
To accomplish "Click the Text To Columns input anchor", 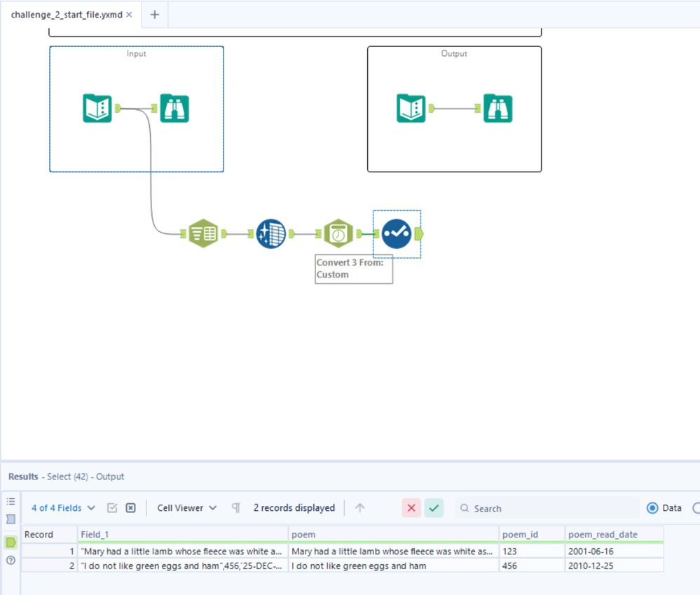I will (183, 233).
